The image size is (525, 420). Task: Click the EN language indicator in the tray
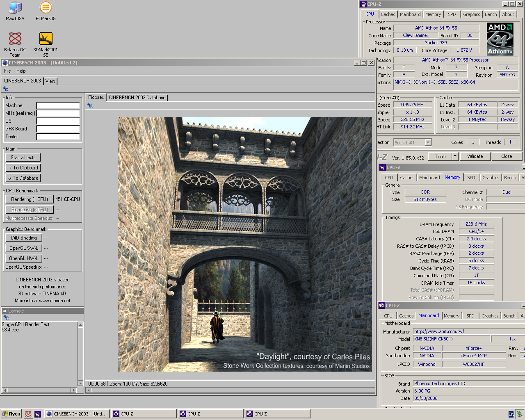click(x=511, y=414)
